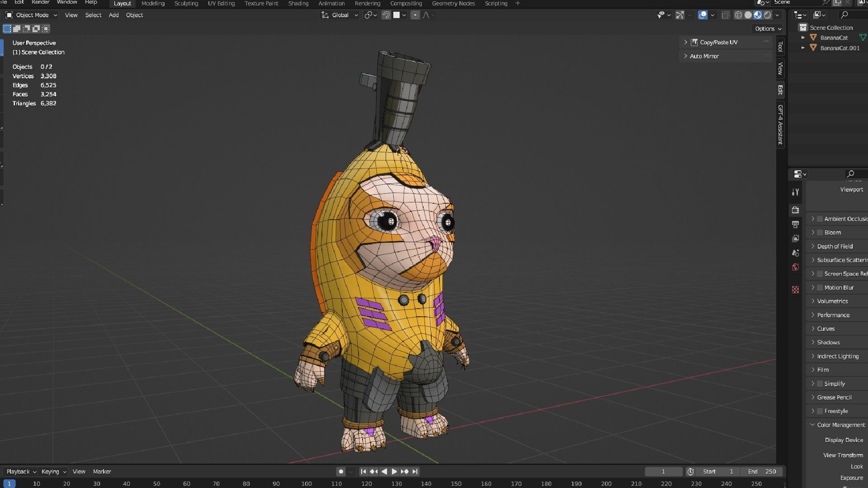Open transform pivot point dropdown
The image size is (868, 488).
(x=371, y=15)
